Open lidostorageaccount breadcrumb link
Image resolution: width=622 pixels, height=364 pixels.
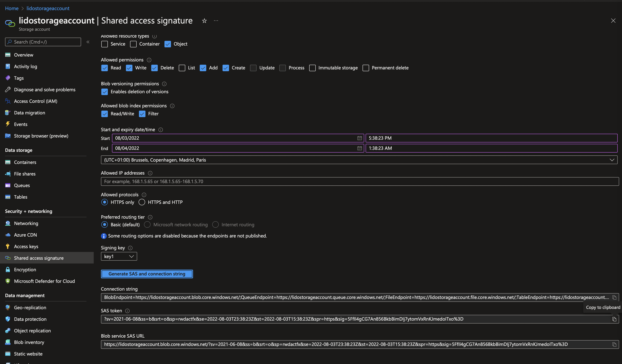coord(48,8)
